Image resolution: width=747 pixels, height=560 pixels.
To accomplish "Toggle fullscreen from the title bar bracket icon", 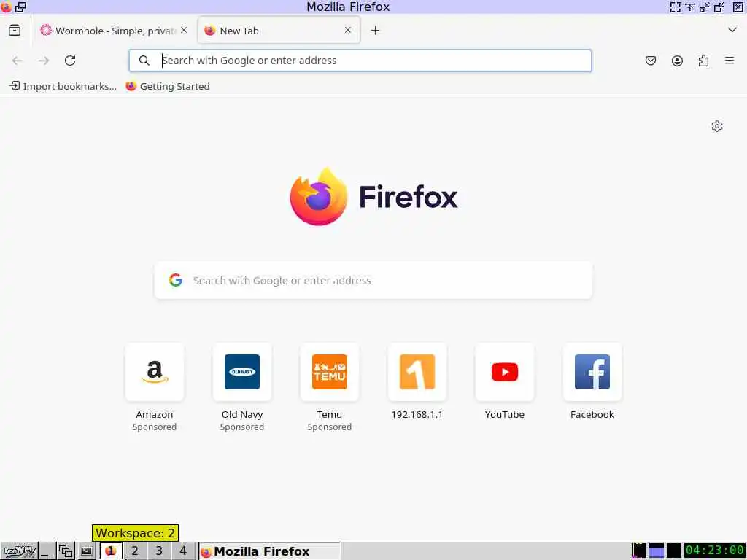I will 675,7.
